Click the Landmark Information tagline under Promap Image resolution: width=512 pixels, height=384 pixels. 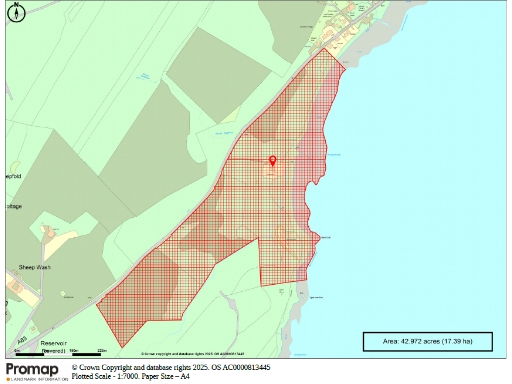(37, 379)
